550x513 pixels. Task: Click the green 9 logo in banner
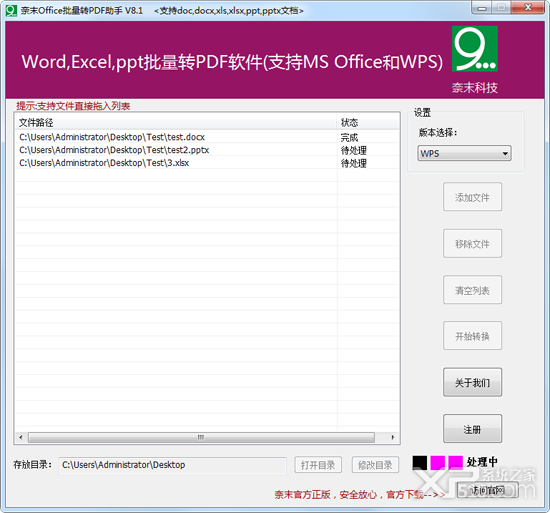(x=475, y=49)
